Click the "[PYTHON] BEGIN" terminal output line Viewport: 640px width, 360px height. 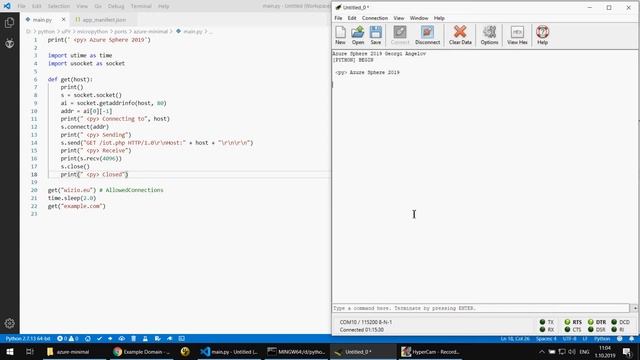pos(353,60)
